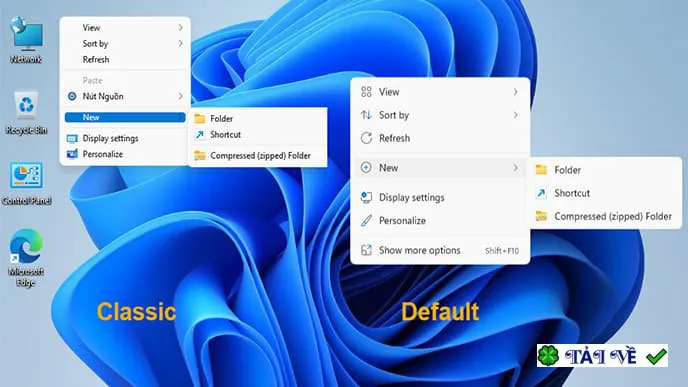Click the Sort by arrows icon in default menu
Viewport: 688px width, 387px height.
coord(366,115)
